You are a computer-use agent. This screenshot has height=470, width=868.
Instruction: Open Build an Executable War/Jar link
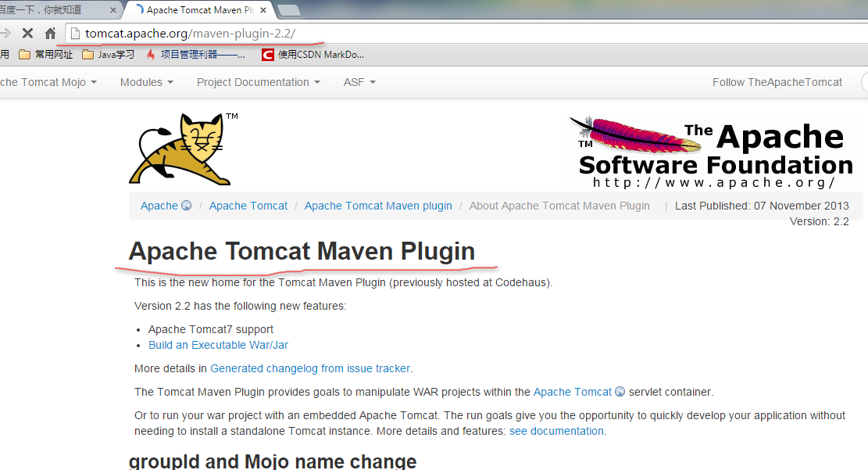tap(218, 345)
